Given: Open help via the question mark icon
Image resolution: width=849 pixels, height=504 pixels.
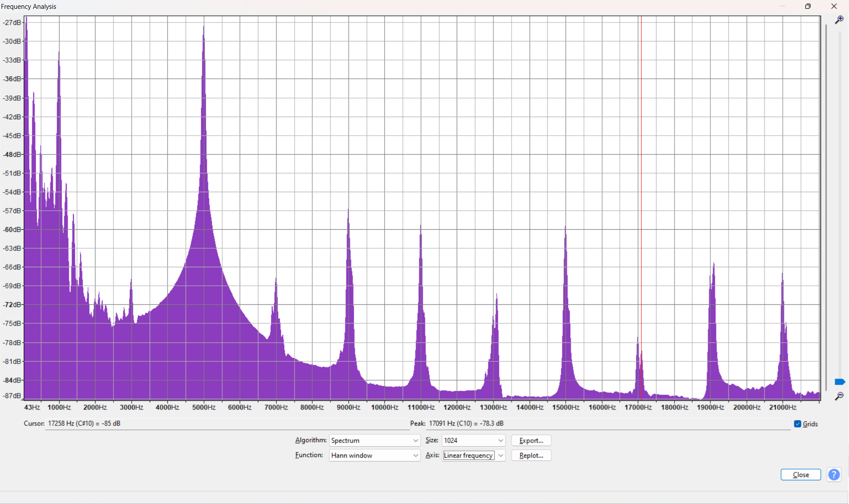Looking at the screenshot, I should coord(834,474).
